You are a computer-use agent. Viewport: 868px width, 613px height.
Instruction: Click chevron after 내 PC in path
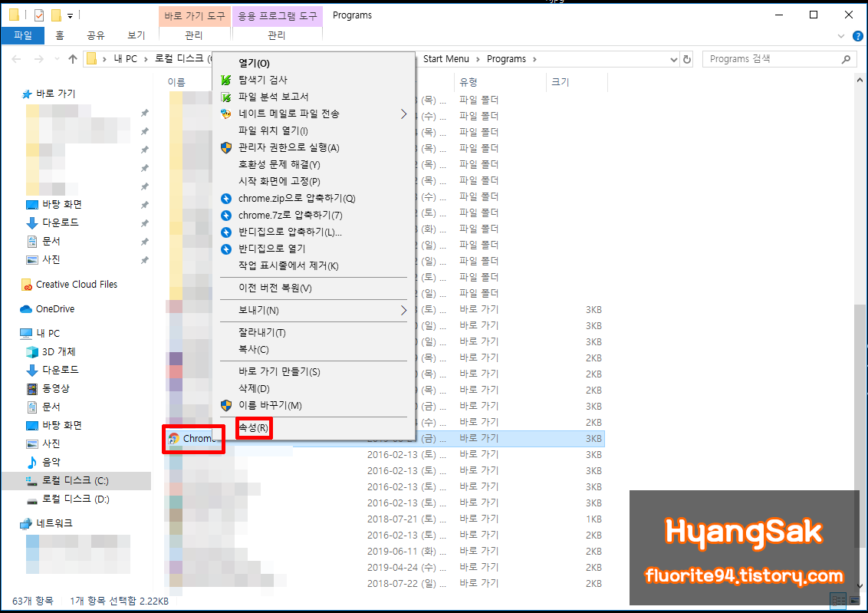[x=146, y=59]
